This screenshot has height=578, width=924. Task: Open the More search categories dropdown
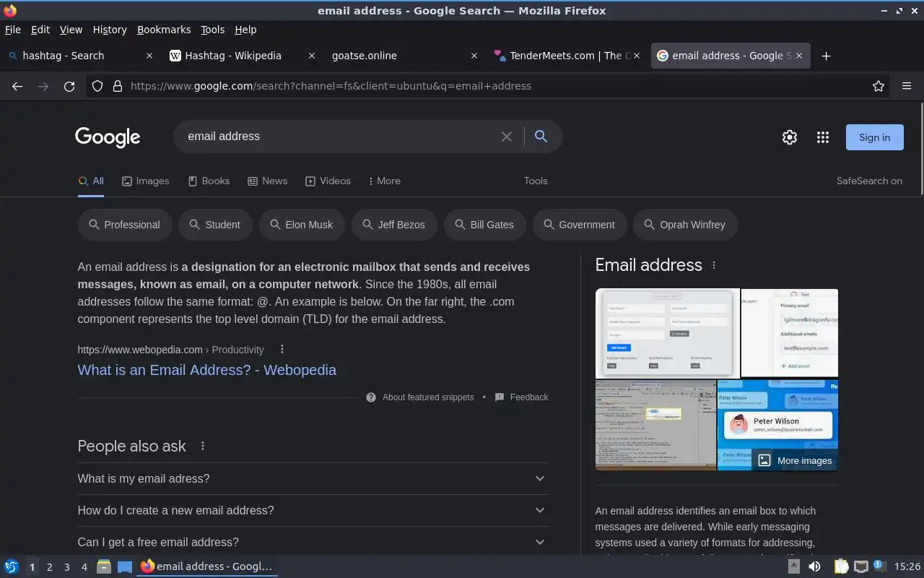click(384, 181)
